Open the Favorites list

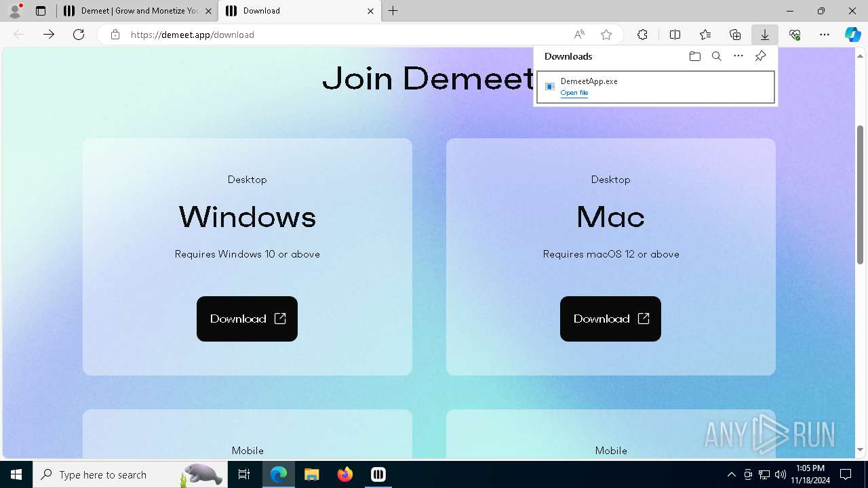[x=705, y=35]
